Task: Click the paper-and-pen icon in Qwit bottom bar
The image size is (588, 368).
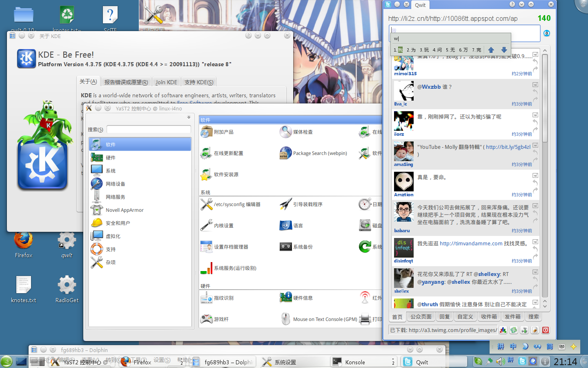Action: (535, 330)
